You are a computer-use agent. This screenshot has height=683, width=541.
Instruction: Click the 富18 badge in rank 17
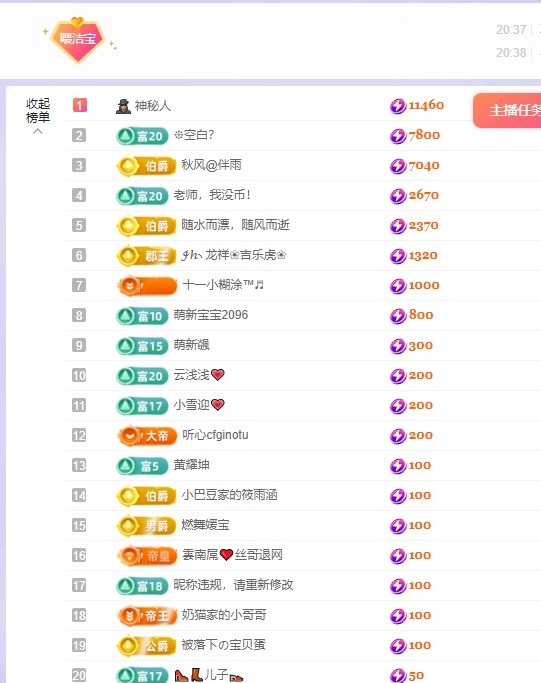[x=142, y=586]
